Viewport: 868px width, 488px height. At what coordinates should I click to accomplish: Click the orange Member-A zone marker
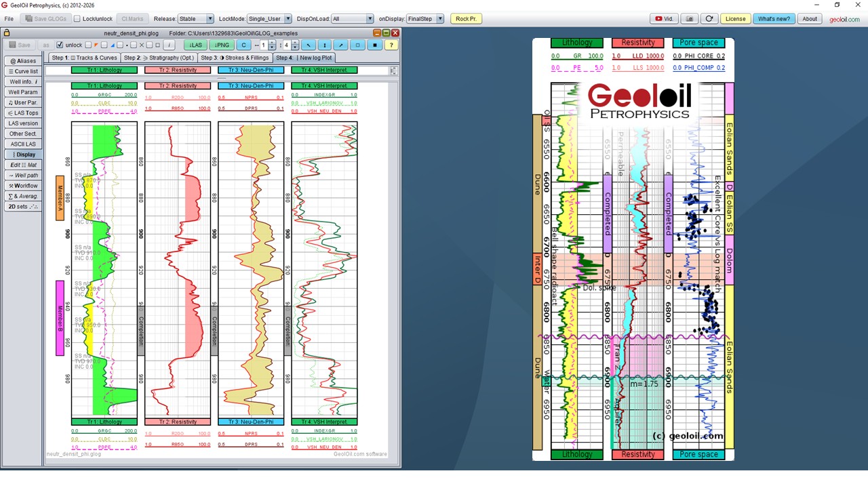(x=60, y=198)
